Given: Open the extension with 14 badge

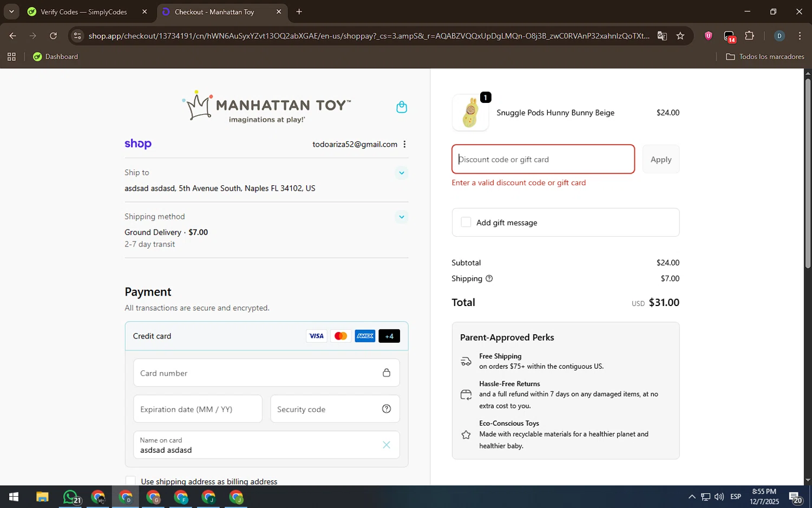Looking at the screenshot, I should [x=729, y=36].
